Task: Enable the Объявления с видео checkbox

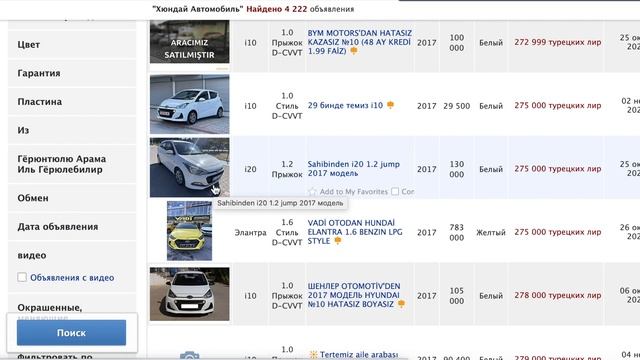Action: coord(22,277)
